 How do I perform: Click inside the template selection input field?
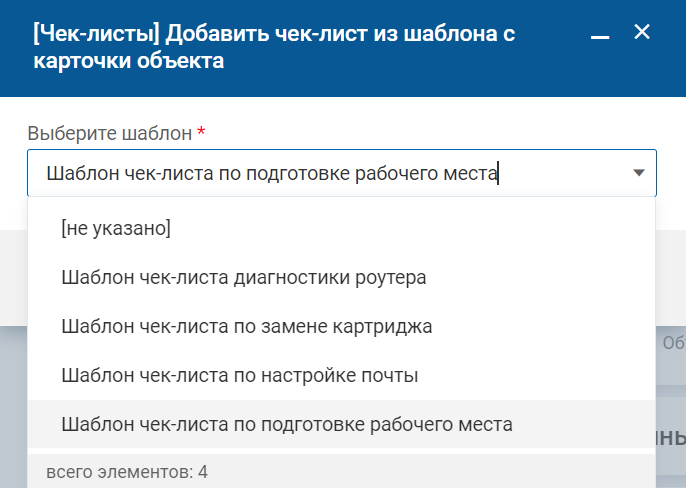[x=300, y=173]
